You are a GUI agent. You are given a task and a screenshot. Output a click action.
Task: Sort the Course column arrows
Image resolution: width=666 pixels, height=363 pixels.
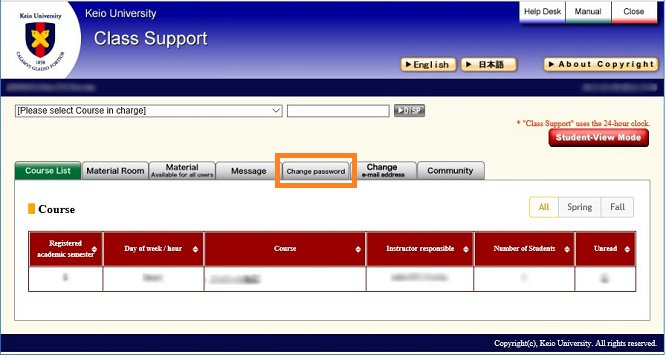tap(358, 249)
